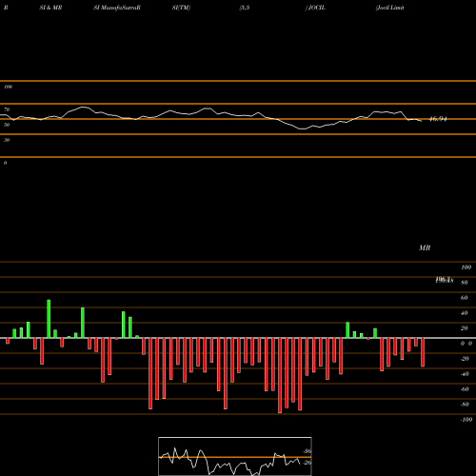Click the 'MR' panel title
476x476 pixels.
pos(425,248)
